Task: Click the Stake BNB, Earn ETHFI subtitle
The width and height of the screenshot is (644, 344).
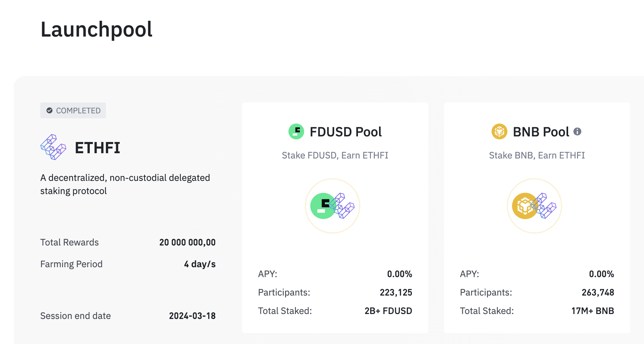Action: click(x=537, y=155)
